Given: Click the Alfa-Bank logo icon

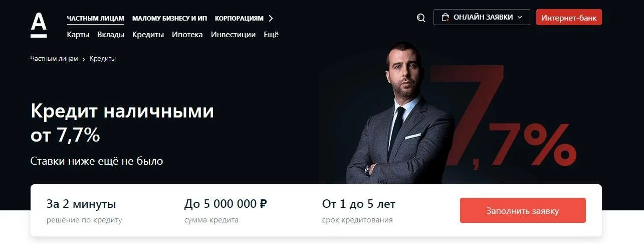Looking at the screenshot, I should (39, 26).
